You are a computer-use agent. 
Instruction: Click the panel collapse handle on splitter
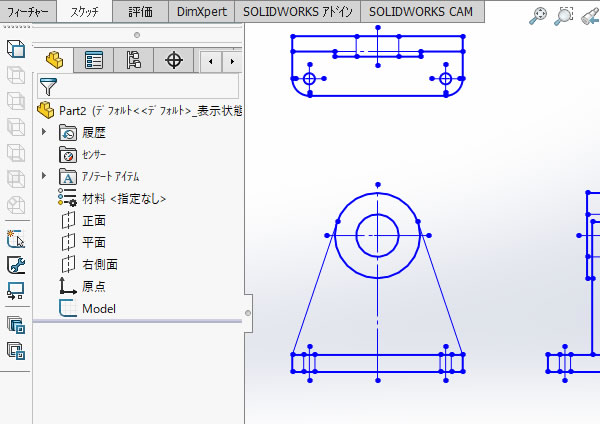tap(248, 313)
